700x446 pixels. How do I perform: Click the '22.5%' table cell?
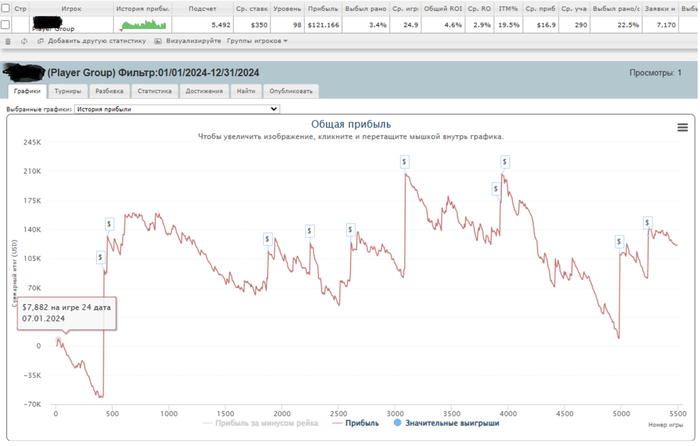(x=616, y=25)
